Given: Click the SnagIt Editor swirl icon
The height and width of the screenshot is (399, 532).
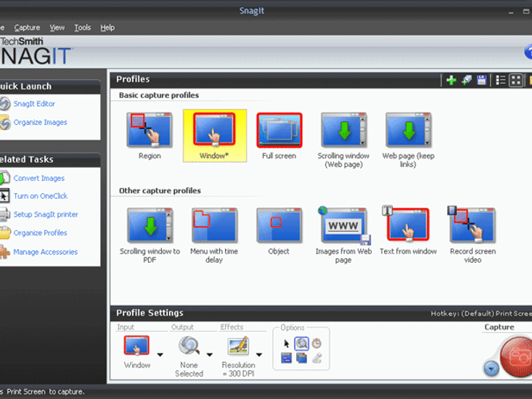Looking at the screenshot, I should pyautogui.click(x=5, y=104).
